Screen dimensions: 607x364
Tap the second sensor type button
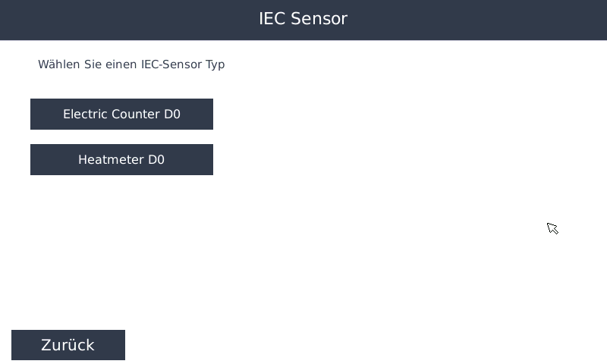121,160
